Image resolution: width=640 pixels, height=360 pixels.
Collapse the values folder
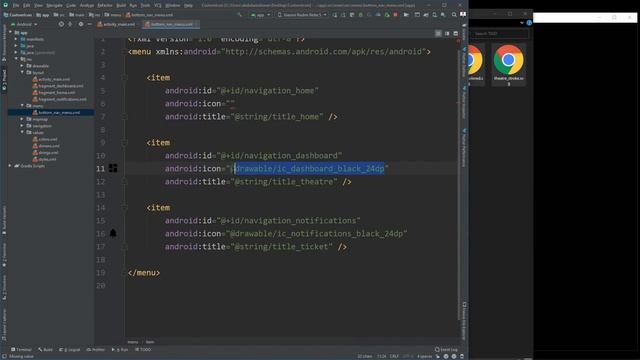pos(22,132)
